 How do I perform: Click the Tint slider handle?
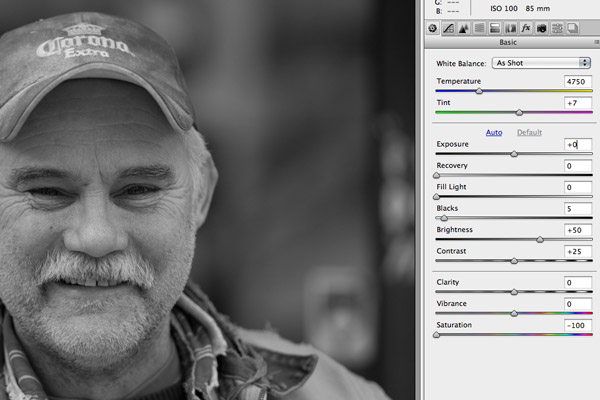[519, 113]
